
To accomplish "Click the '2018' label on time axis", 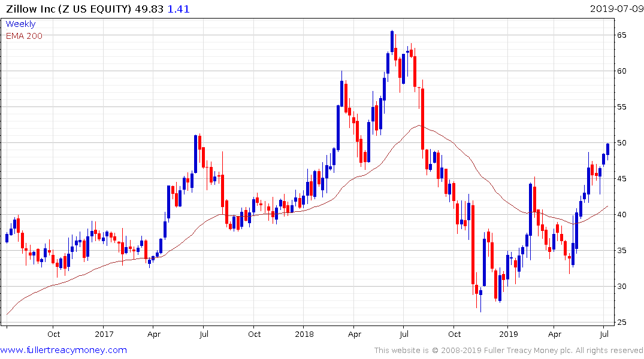I will (304, 334).
